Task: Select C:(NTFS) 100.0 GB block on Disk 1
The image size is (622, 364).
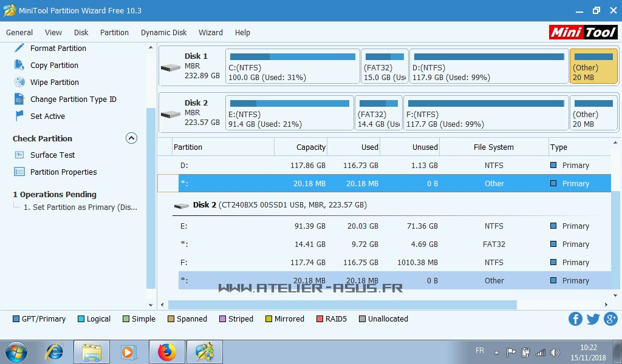Action: pos(292,66)
